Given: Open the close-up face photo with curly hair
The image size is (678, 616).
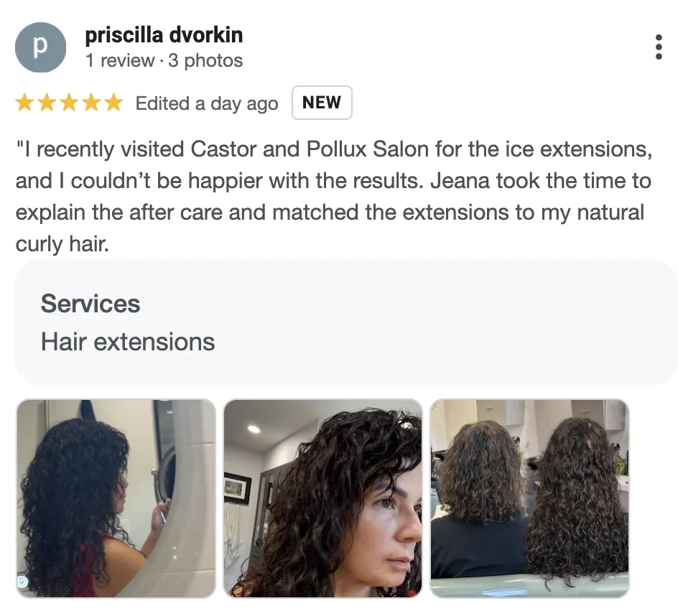Looking at the screenshot, I should (x=322, y=498).
